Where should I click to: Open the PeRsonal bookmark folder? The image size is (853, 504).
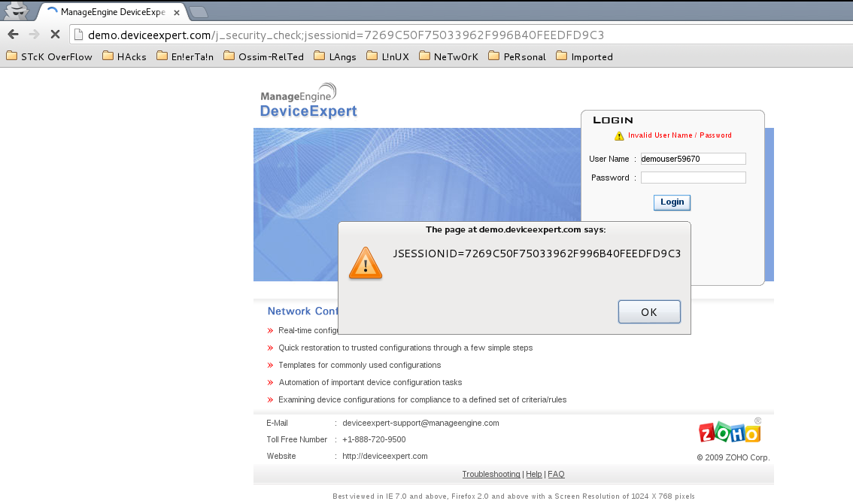518,56
